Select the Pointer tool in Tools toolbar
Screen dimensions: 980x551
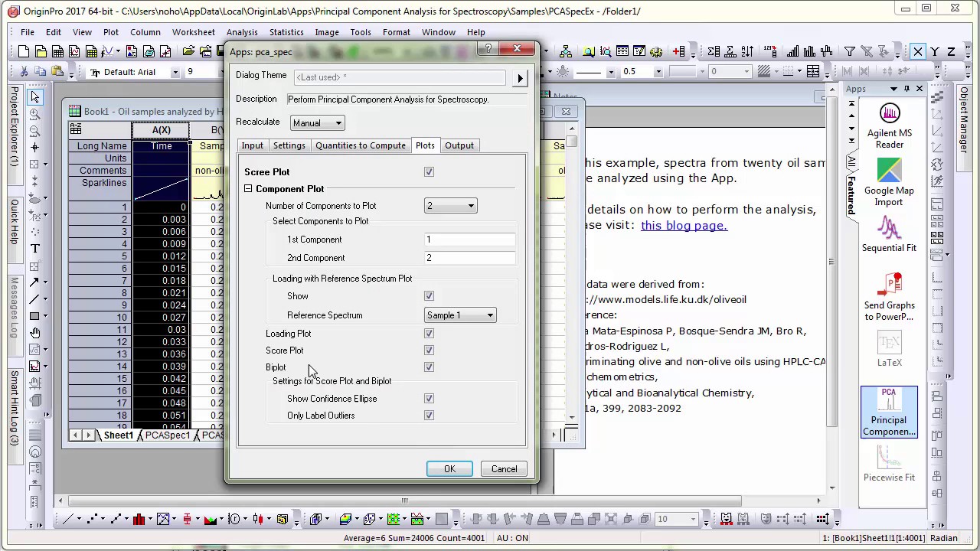click(35, 97)
